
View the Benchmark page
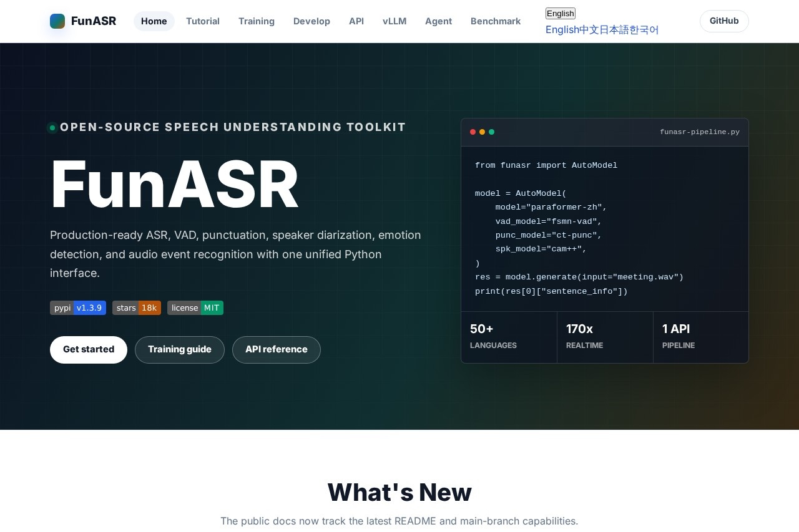pyautogui.click(x=496, y=21)
